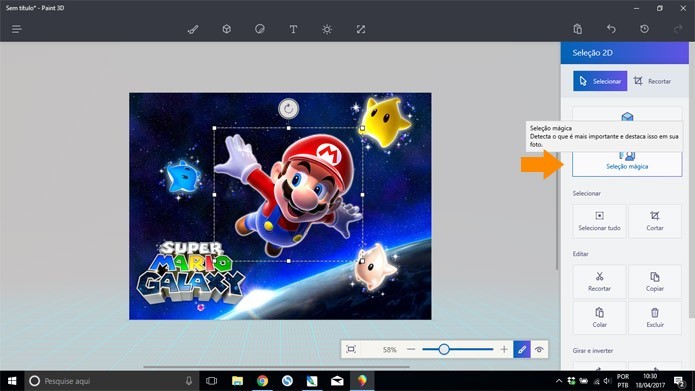Open the Mail app in taskbar

click(337, 381)
